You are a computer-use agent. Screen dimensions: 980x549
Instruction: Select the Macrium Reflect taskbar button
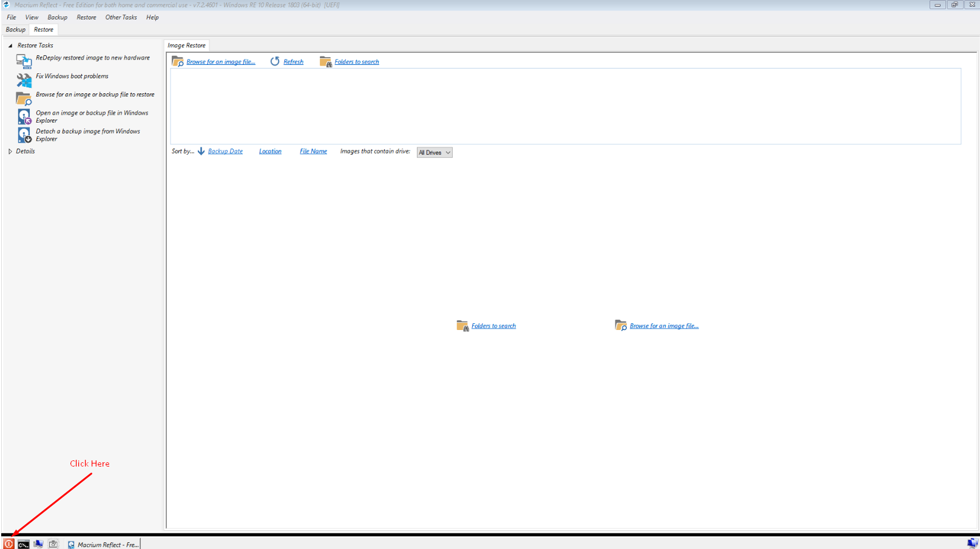[x=103, y=545]
